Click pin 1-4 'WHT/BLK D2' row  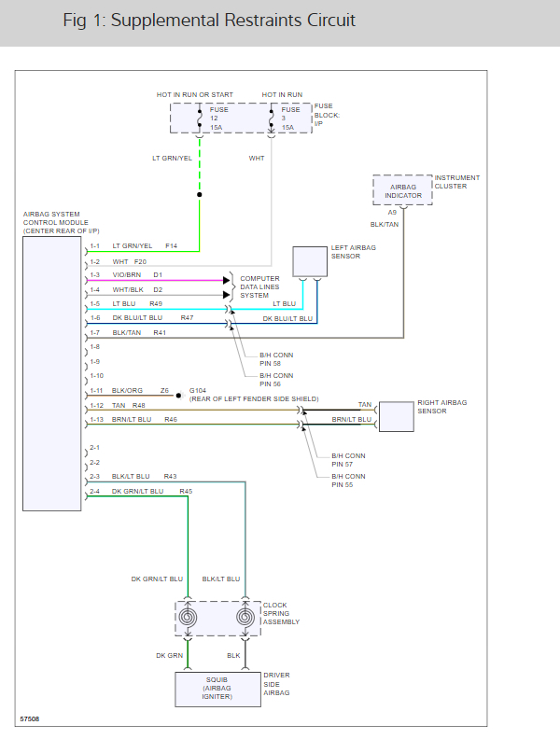coord(126,289)
